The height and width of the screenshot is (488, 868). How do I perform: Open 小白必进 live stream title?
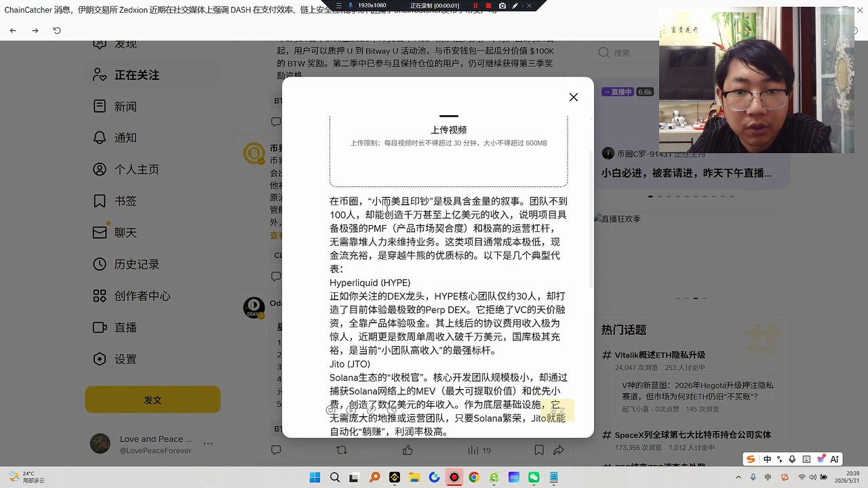click(686, 173)
